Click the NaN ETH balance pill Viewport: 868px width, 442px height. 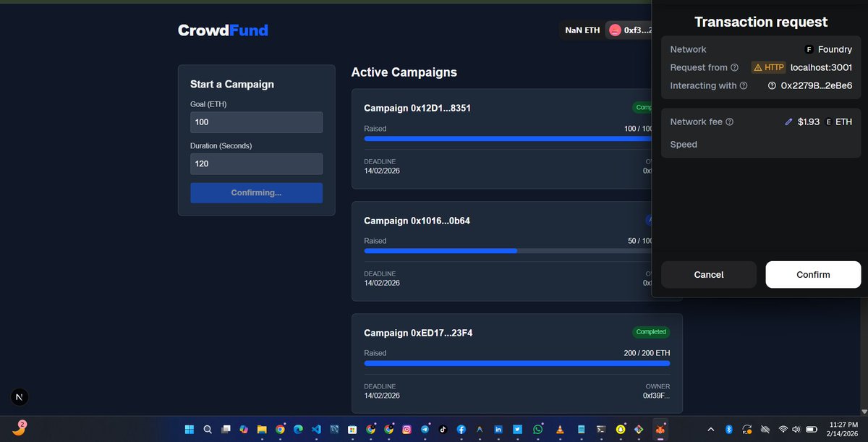pyautogui.click(x=582, y=30)
